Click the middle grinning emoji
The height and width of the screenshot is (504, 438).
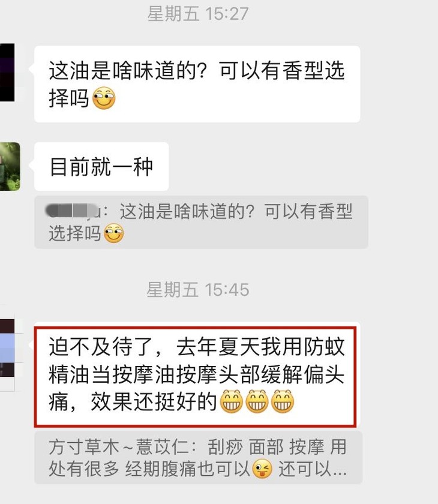click(257, 401)
